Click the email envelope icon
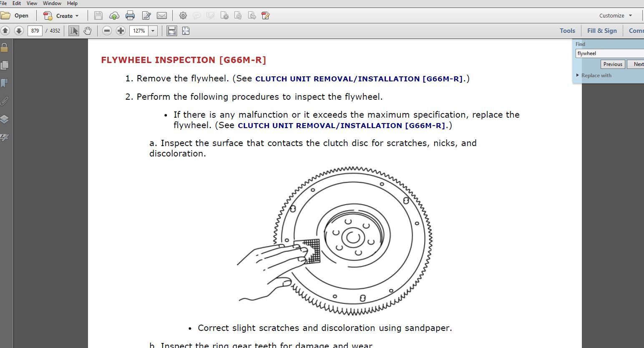The image size is (644, 348). [x=162, y=16]
